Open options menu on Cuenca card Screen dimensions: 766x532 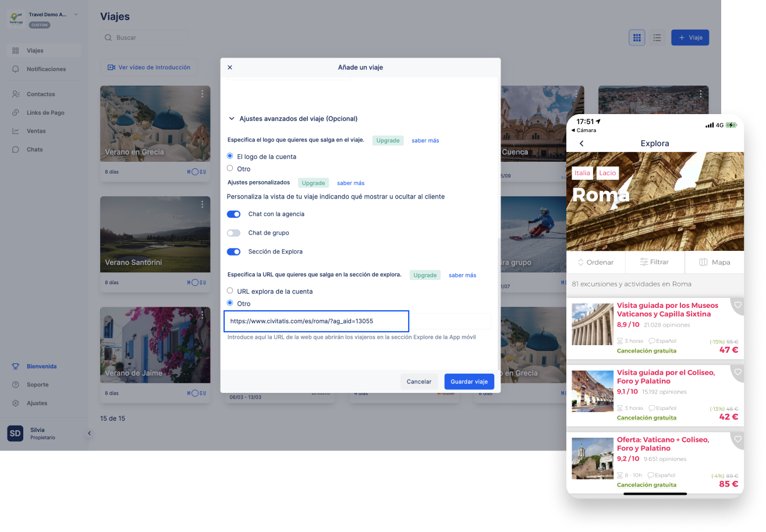[576, 94]
